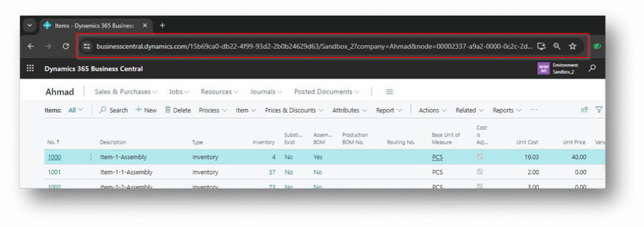
Task: Expand the Item action menu
Action: click(x=246, y=110)
